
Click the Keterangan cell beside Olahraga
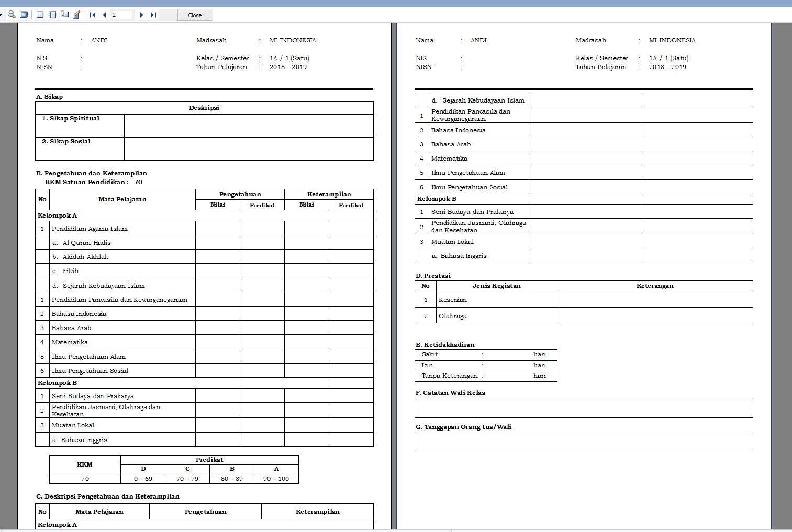point(654,315)
